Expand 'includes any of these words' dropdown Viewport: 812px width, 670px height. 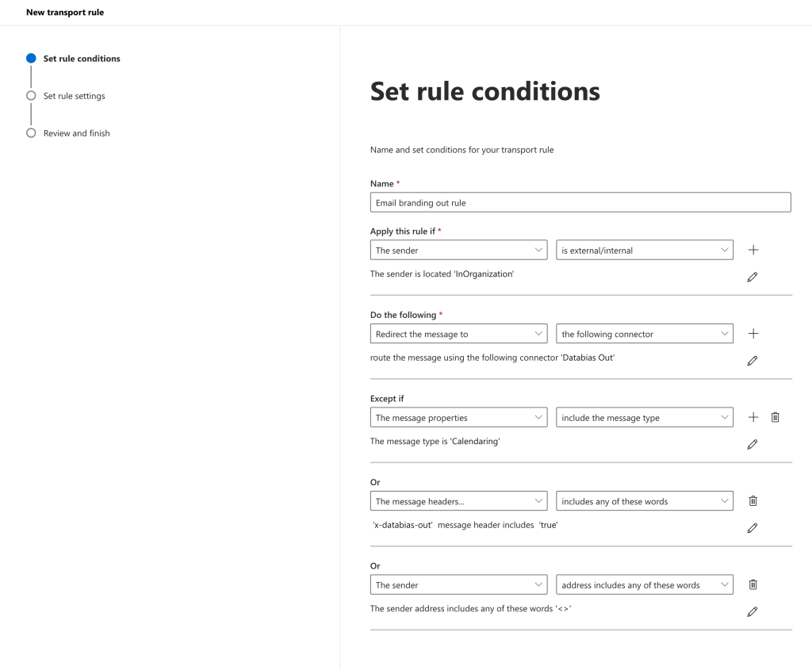(x=644, y=500)
